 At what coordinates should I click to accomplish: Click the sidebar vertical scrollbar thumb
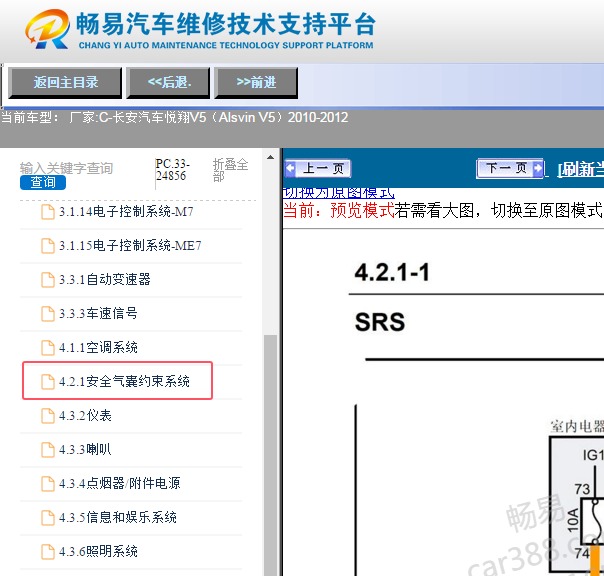pos(271,455)
